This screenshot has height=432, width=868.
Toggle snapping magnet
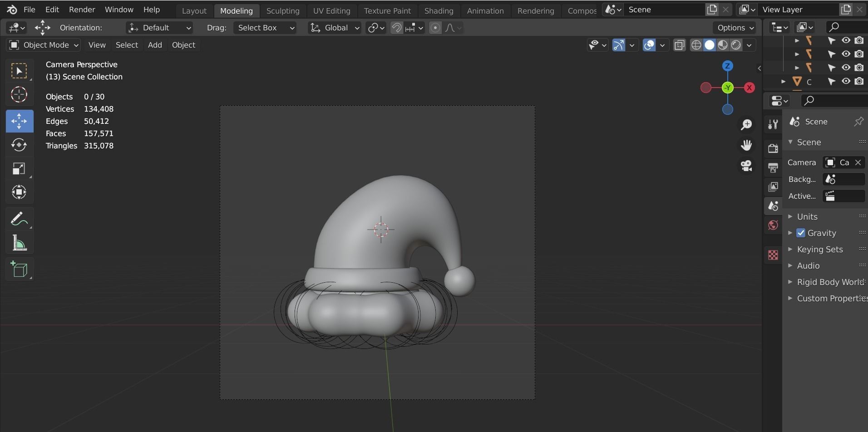(397, 28)
